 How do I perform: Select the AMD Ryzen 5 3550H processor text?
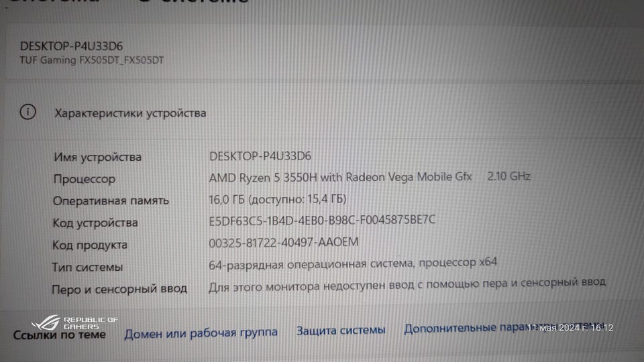(x=341, y=177)
